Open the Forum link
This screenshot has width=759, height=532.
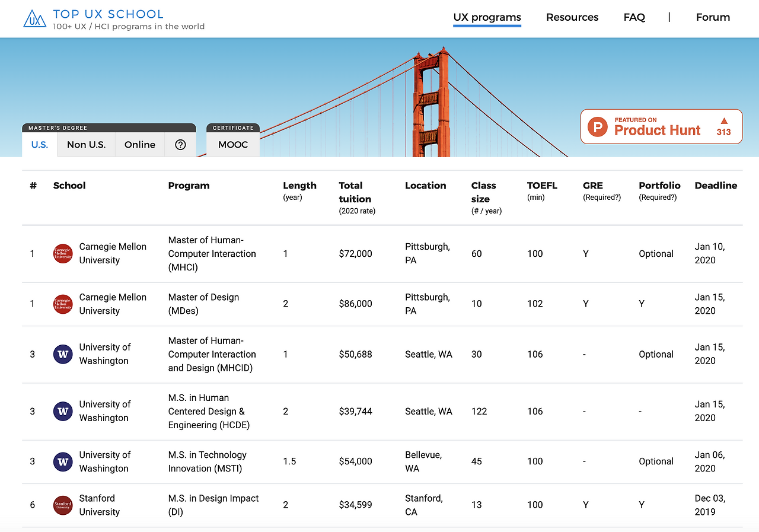[x=713, y=17]
